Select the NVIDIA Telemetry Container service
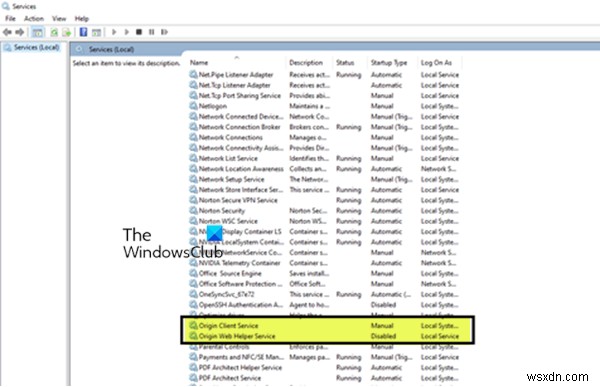Viewport: 600px width, 387px height. 240,263
